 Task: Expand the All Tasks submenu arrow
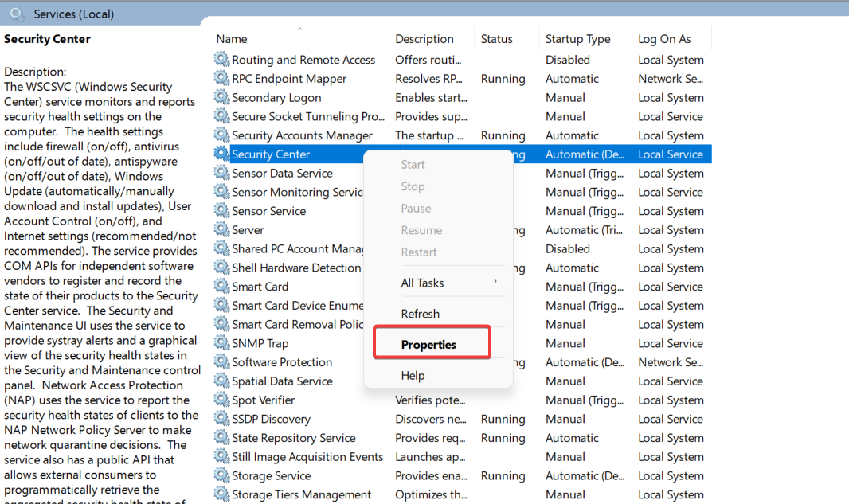pyautogui.click(x=495, y=282)
